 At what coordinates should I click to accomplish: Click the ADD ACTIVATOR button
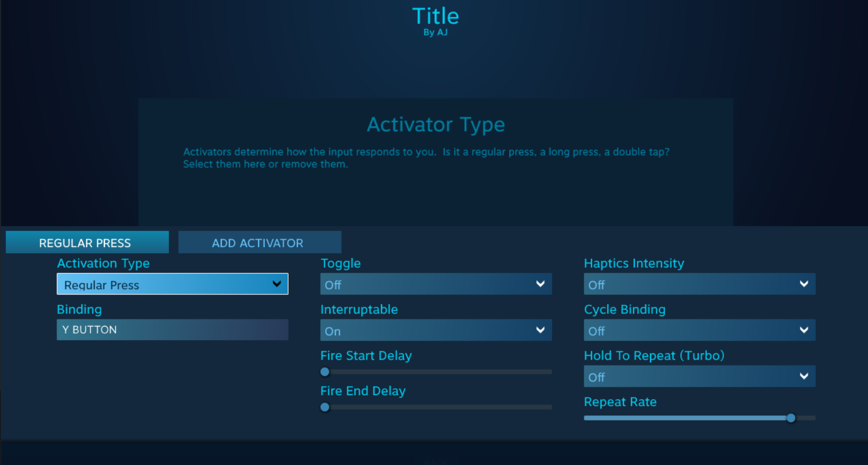[x=260, y=242]
